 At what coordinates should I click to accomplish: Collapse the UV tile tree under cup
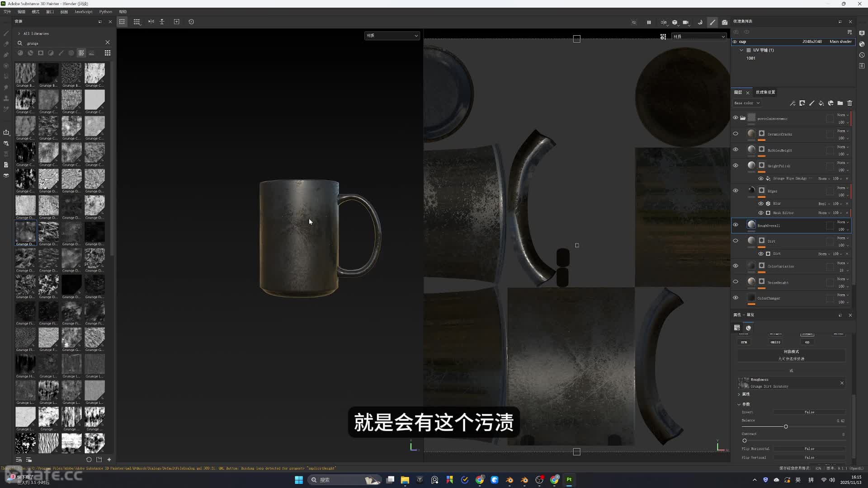click(x=741, y=50)
